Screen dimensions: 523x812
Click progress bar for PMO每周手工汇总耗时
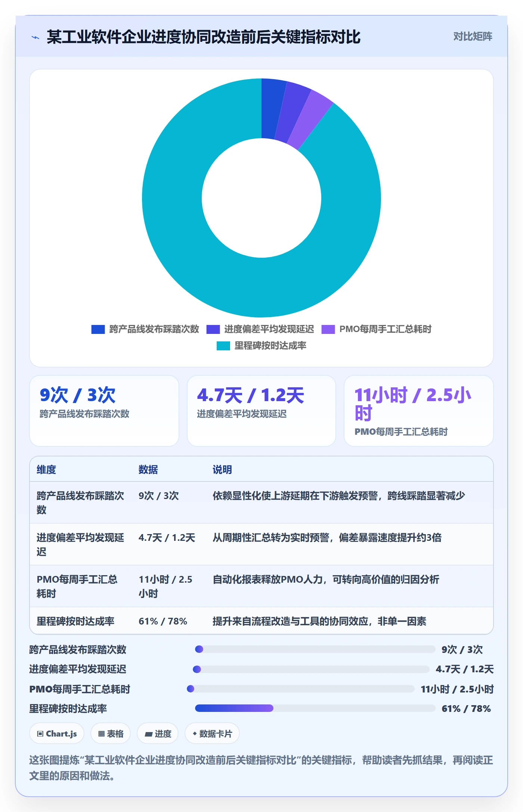[x=301, y=689]
